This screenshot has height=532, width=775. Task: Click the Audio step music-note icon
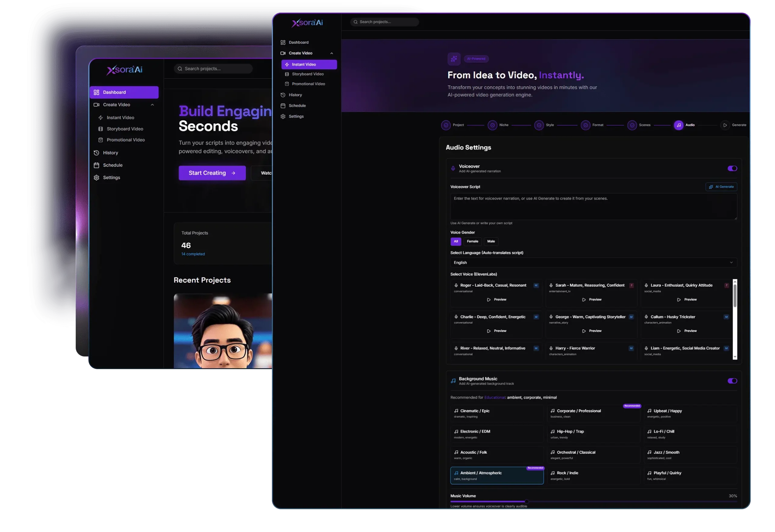tap(679, 125)
